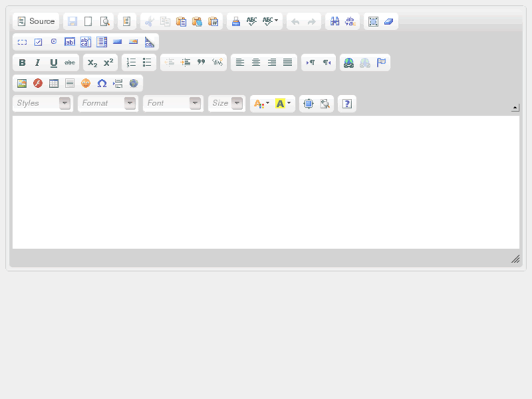Click the Save icon

click(x=72, y=21)
